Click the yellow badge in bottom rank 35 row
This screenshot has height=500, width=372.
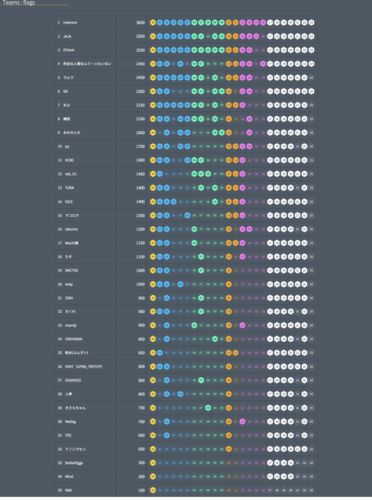click(x=153, y=490)
